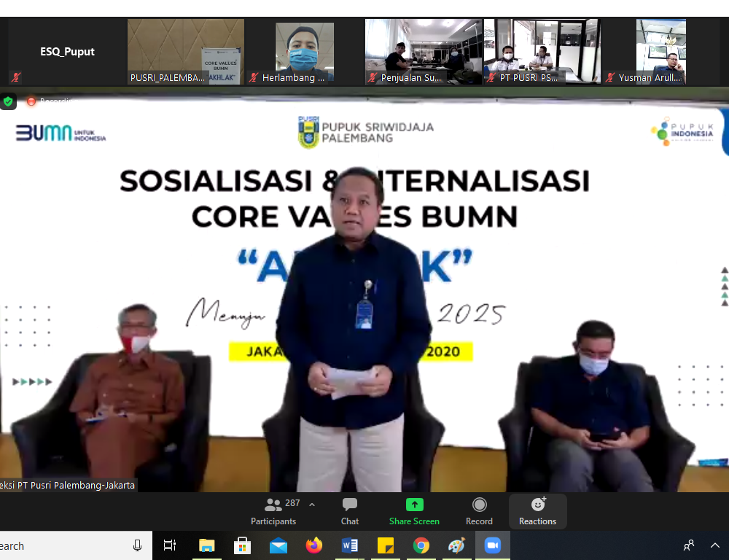Select the PUSRI_PALEMBANG video thumbnail
This screenshot has height=560, width=729.
coord(186,51)
